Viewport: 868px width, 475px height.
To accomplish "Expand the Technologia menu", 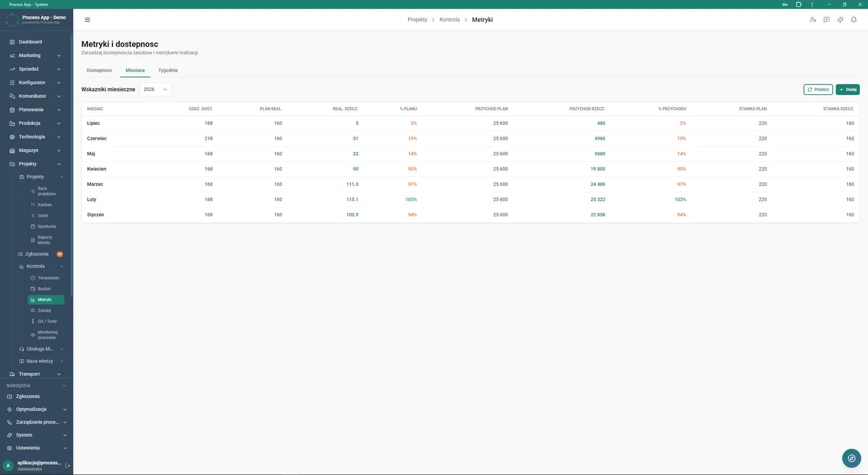I will point(36,137).
